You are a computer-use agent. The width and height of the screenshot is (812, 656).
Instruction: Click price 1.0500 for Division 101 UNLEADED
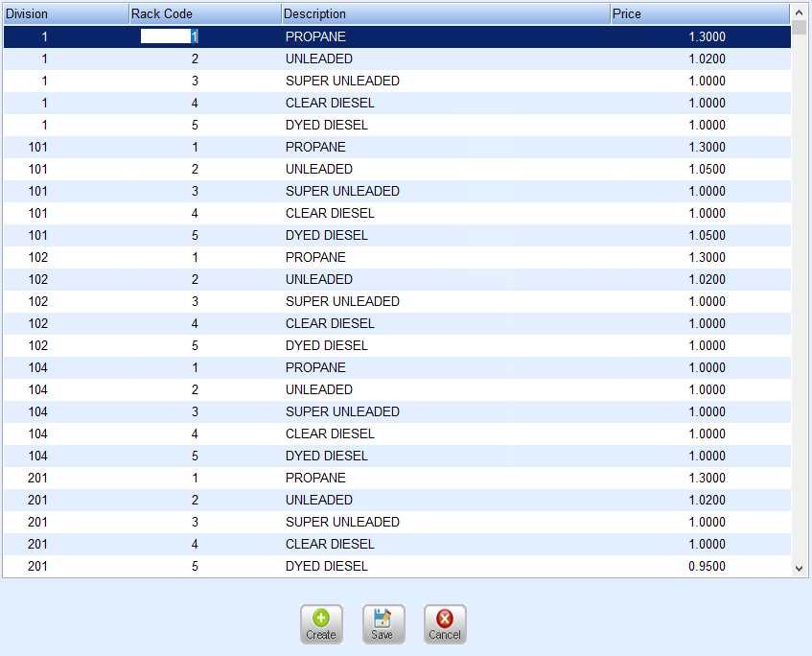[707, 169]
